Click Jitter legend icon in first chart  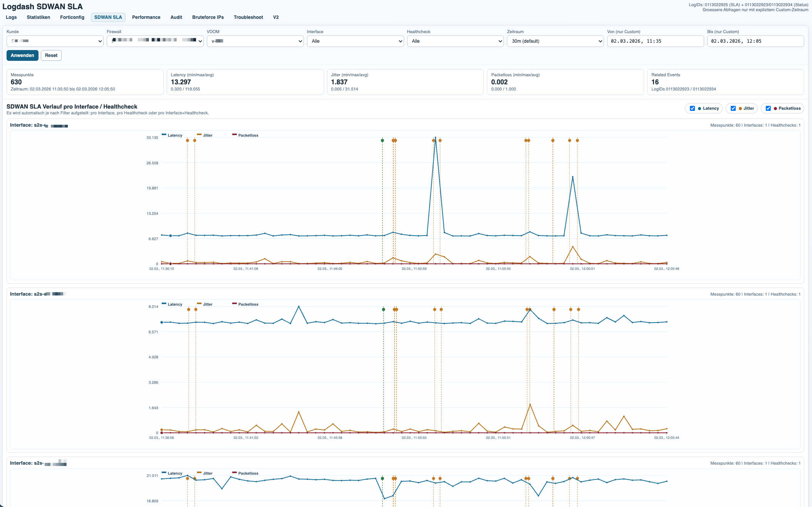pyautogui.click(x=199, y=135)
